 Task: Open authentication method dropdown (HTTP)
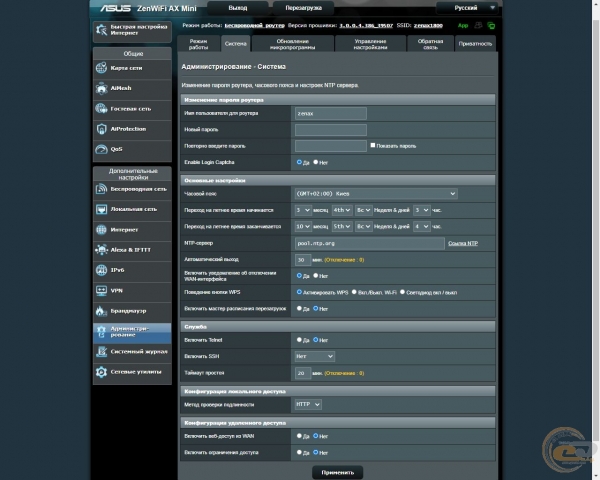pos(308,405)
